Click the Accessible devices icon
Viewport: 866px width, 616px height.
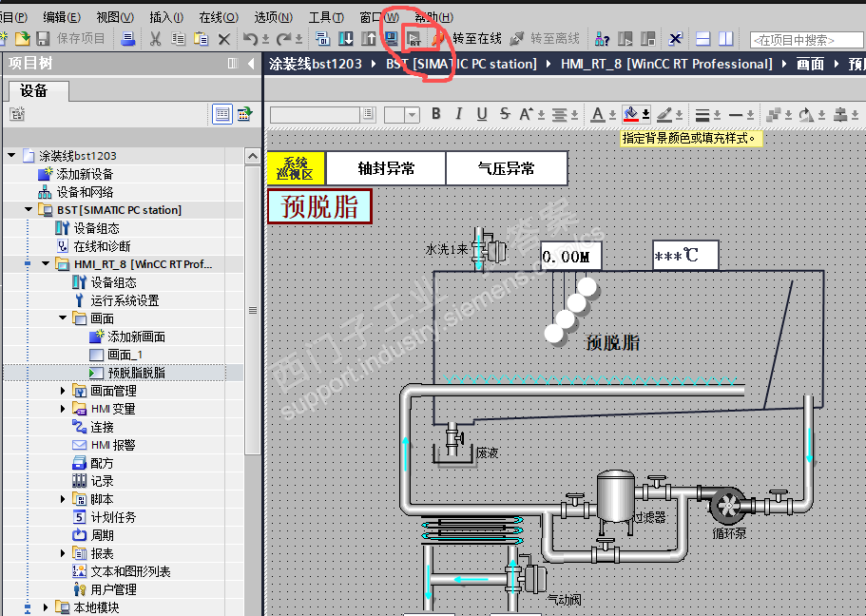pyautogui.click(x=602, y=39)
